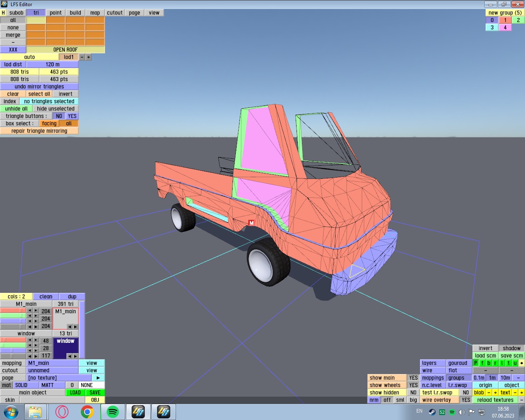Set triangle buttons to YES
Viewport: 525px width, 420px height.
[72, 116]
